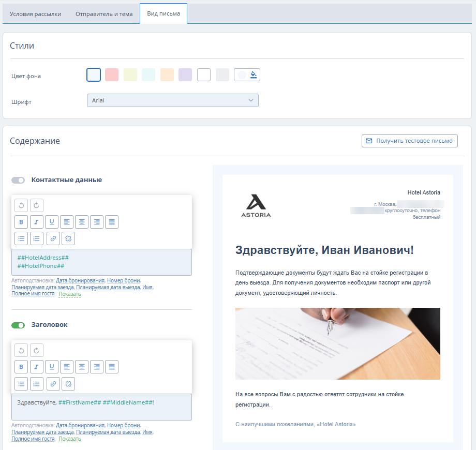Select the pink background color swatch
Image resolution: width=476 pixels, height=450 pixels.
pyautogui.click(x=112, y=74)
